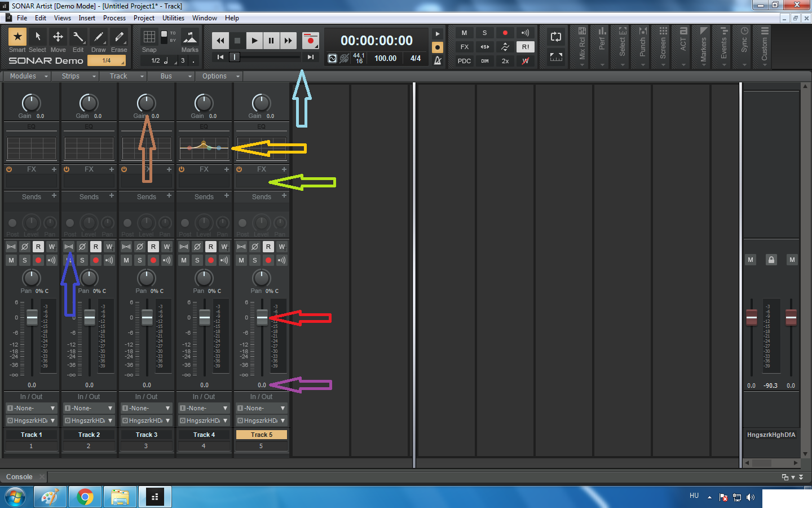Screen dimensions: 812x508
Task: Solo Track 3 using the S button
Action: pos(140,260)
